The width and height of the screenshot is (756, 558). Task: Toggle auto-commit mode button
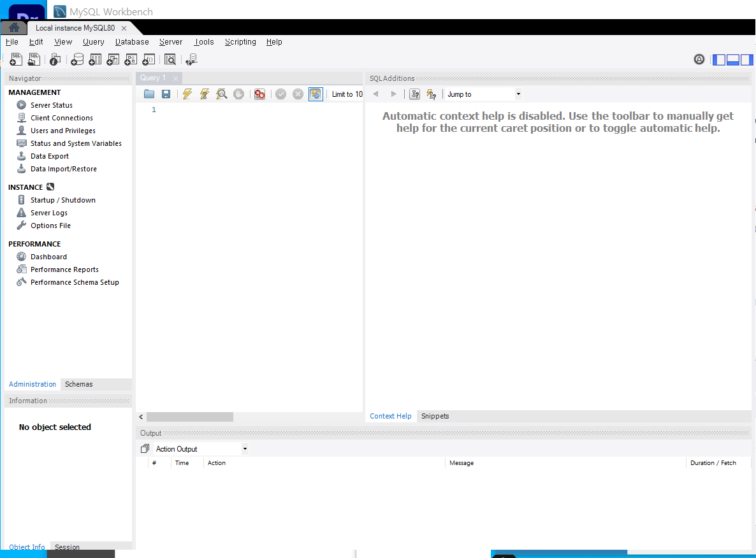pyautogui.click(x=316, y=94)
